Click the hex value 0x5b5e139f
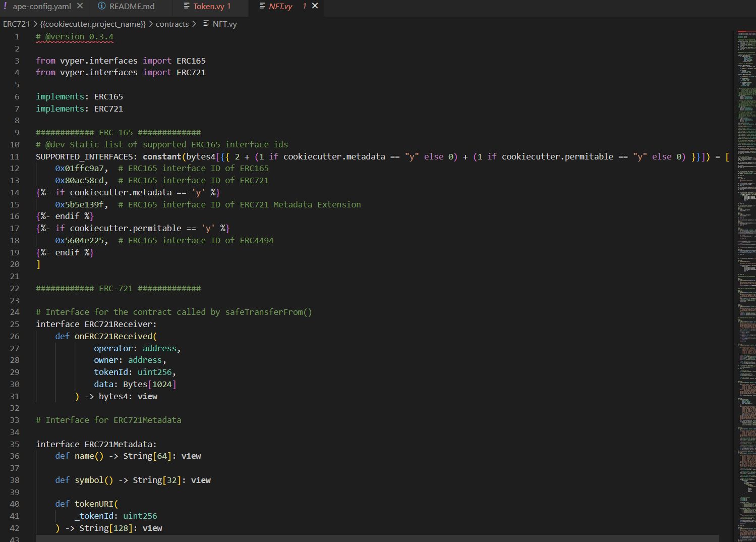The height and width of the screenshot is (542, 756). coord(80,204)
